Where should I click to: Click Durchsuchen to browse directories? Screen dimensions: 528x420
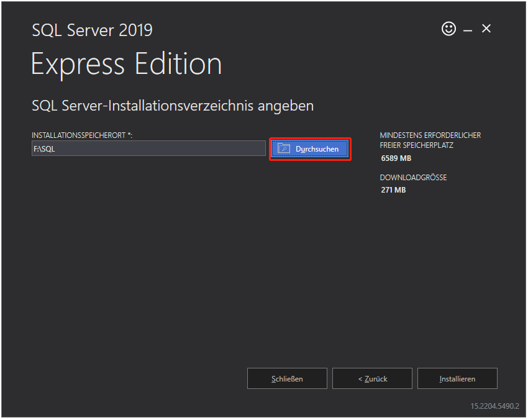310,148
